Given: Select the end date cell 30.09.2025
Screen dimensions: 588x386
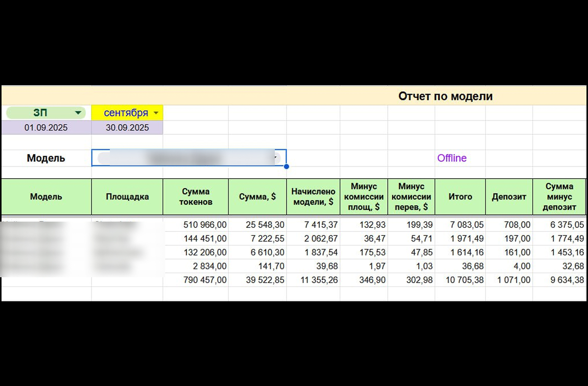Looking at the screenshot, I should (x=127, y=128).
